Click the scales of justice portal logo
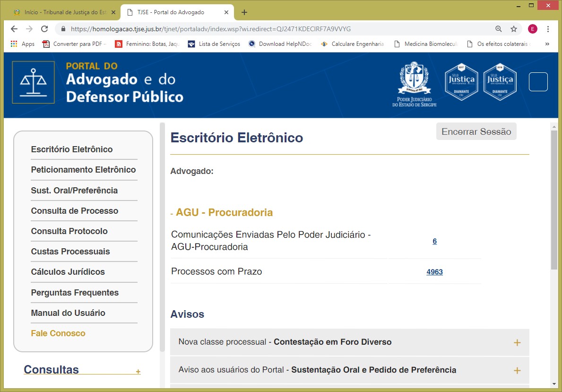 point(33,82)
